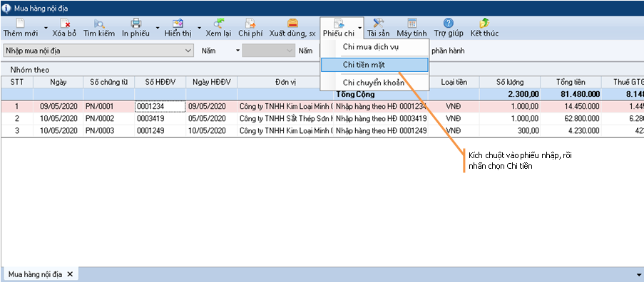Click the Xem lại refresh icon
The height and width of the screenshot is (282, 644).
(x=218, y=23)
